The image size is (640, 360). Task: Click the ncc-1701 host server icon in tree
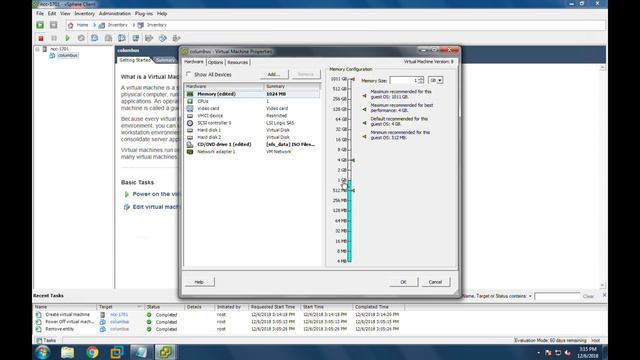[x=45, y=49]
